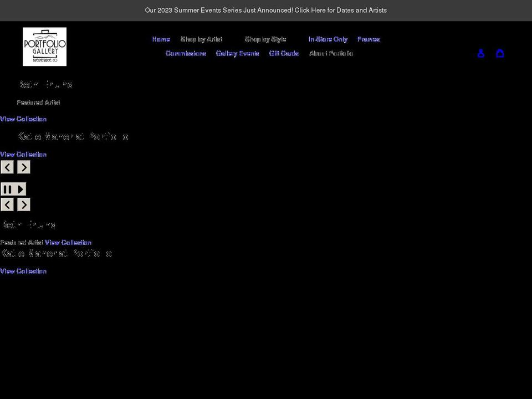Open the In-Store Only page
Screen dimensions: 532x399
point(328,39)
